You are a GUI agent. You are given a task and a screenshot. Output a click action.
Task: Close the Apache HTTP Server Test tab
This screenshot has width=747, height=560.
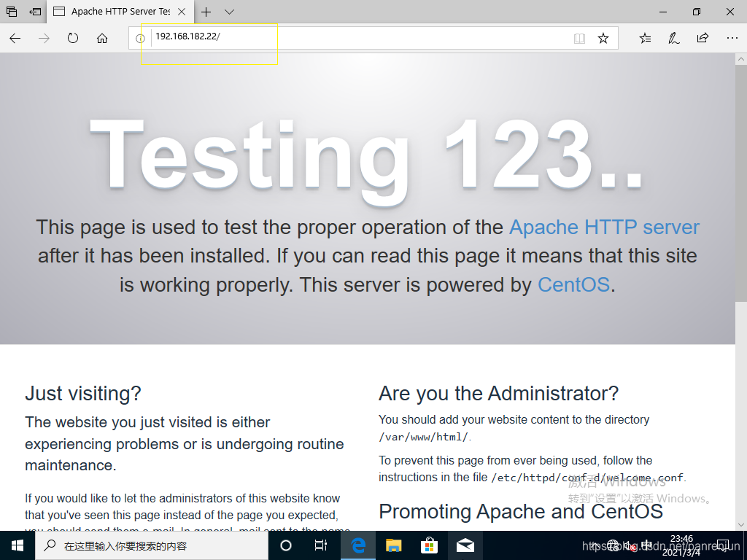182,12
